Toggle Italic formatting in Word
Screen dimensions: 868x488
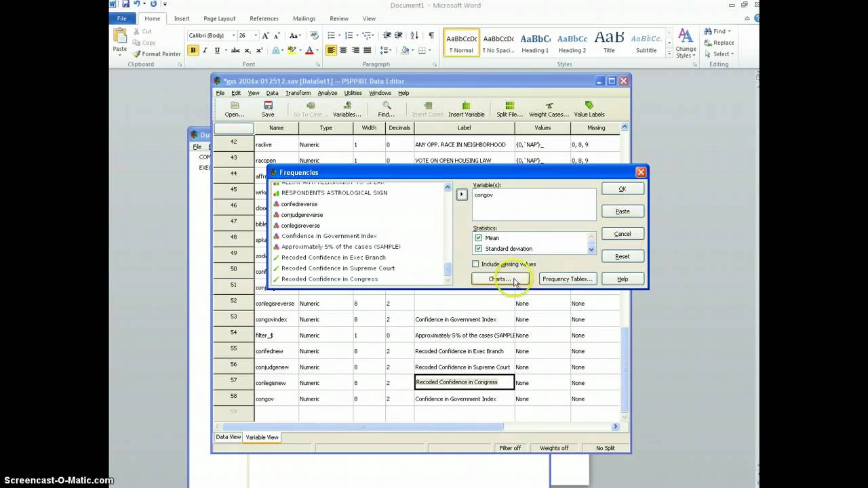click(x=205, y=50)
